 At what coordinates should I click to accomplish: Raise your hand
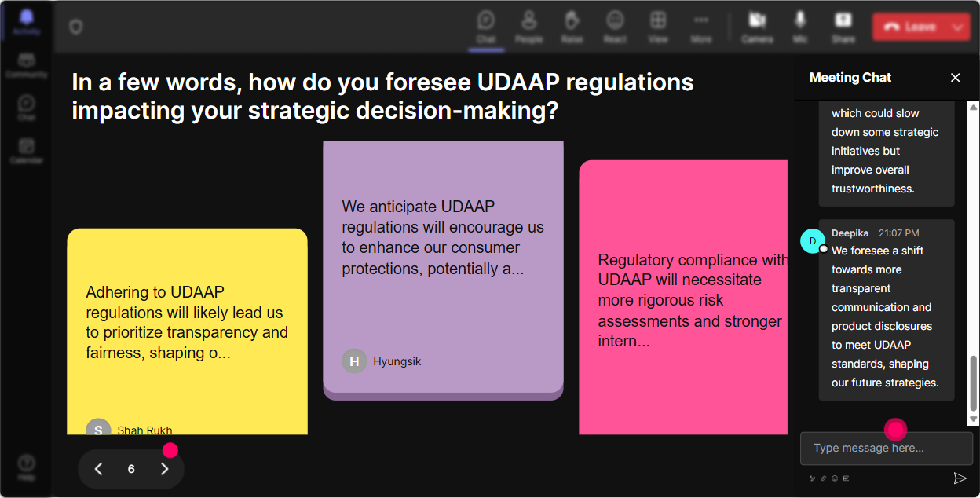[572, 27]
